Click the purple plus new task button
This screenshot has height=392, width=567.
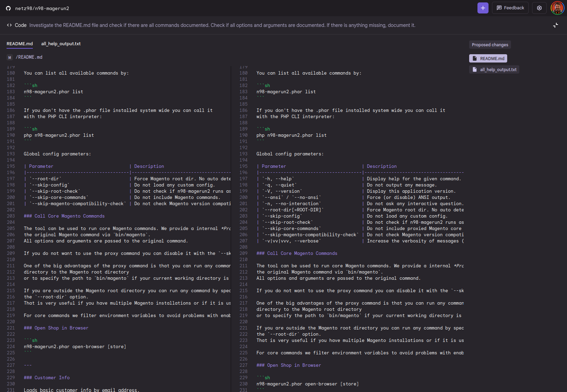(483, 8)
